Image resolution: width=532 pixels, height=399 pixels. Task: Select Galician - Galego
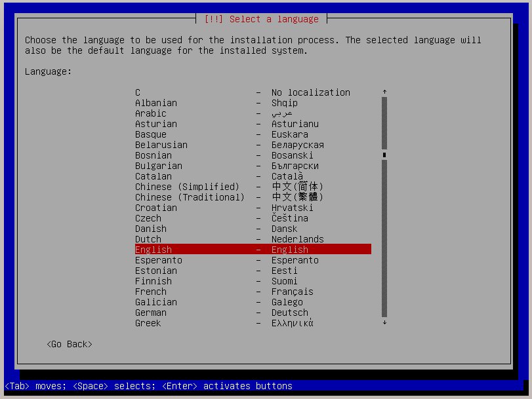click(253, 303)
